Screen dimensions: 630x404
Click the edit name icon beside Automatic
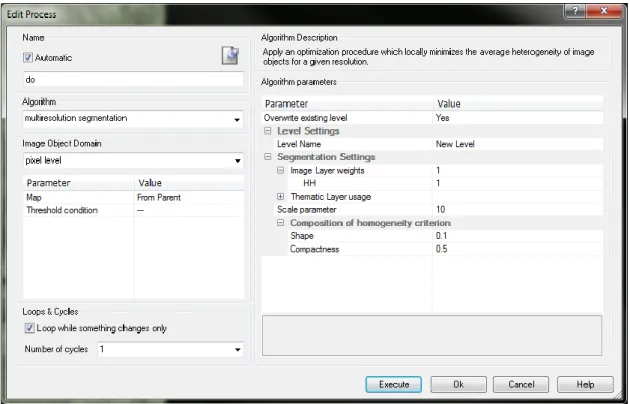(x=230, y=55)
